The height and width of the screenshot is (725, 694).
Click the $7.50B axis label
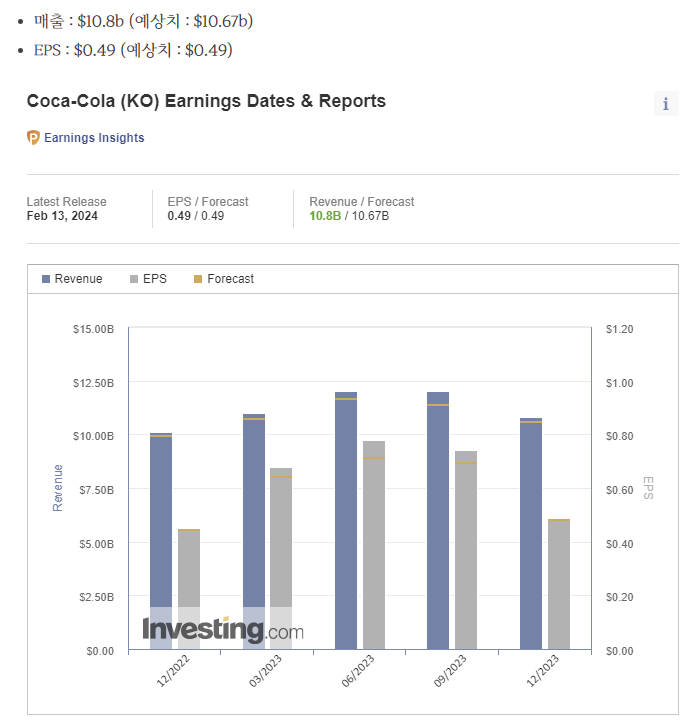click(97, 490)
